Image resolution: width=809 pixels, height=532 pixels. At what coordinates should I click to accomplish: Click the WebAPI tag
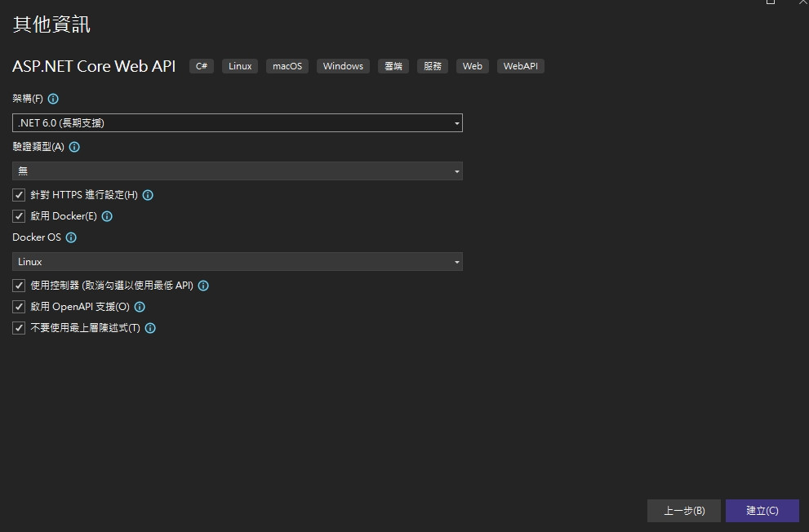pyautogui.click(x=521, y=66)
